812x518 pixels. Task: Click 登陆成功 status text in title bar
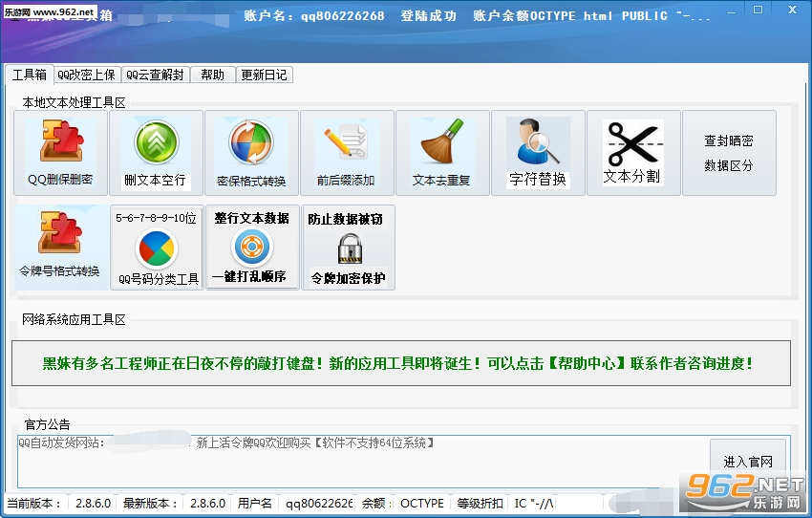pyautogui.click(x=428, y=15)
